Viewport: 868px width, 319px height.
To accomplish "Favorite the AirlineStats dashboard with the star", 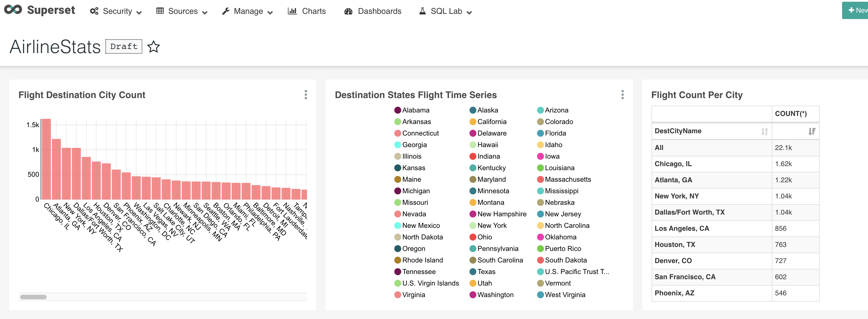I will (x=154, y=47).
